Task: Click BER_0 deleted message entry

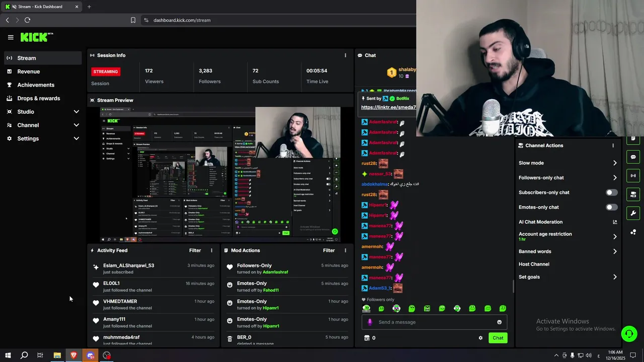Action: coord(287,340)
